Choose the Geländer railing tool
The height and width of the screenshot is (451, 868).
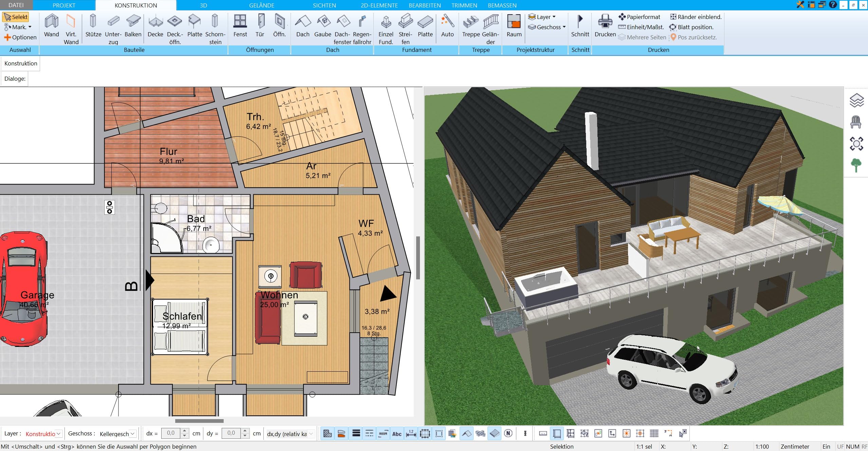pos(491,30)
